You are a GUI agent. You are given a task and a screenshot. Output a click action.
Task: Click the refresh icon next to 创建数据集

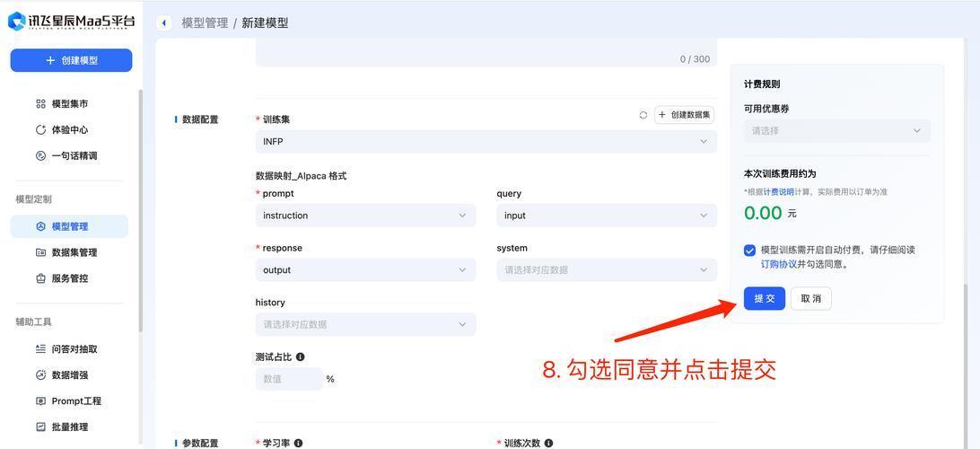(x=643, y=115)
